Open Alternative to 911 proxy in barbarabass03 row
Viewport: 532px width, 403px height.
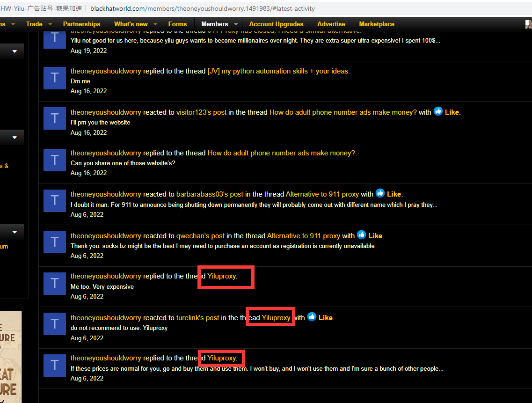(322, 194)
